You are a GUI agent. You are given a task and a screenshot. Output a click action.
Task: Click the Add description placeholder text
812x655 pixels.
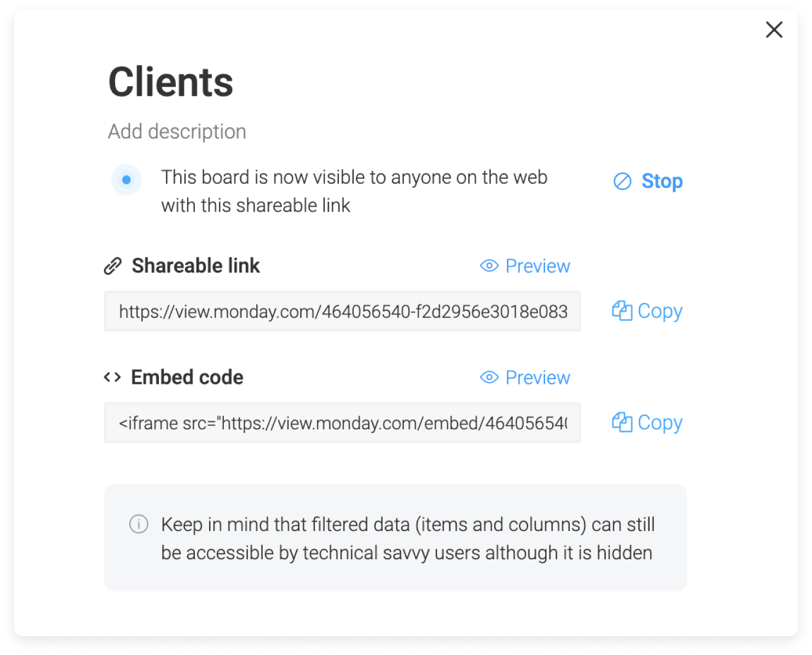pyautogui.click(x=177, y=131)
